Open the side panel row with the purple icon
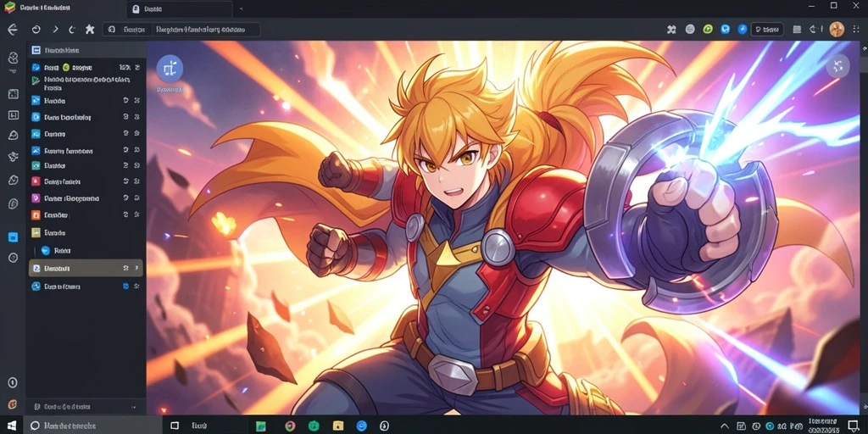This screenshot has width=868, height=434. pyautogui.click(x=86, y=198)
